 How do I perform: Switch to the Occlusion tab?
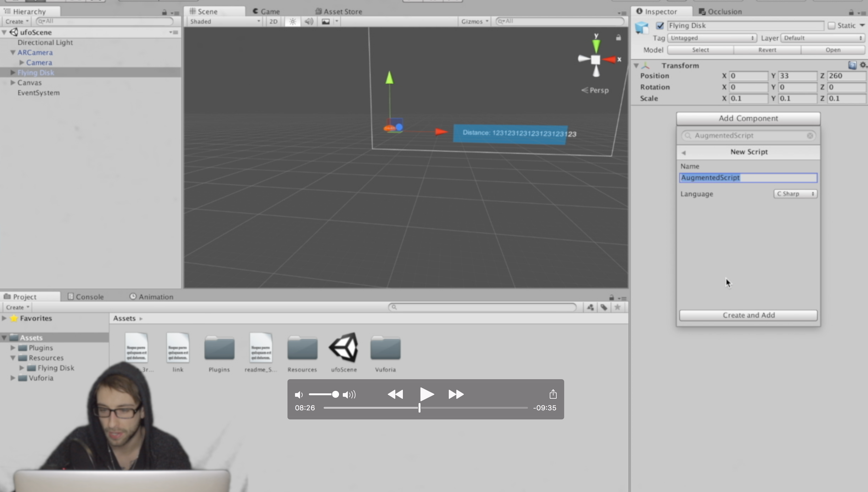720,12
